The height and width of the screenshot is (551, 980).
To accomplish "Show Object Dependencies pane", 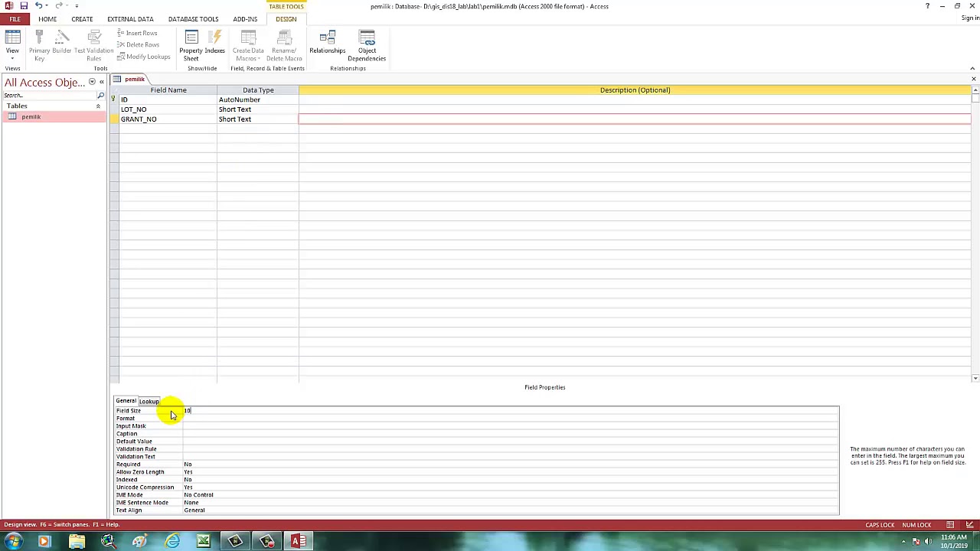I will coord(367,46).
